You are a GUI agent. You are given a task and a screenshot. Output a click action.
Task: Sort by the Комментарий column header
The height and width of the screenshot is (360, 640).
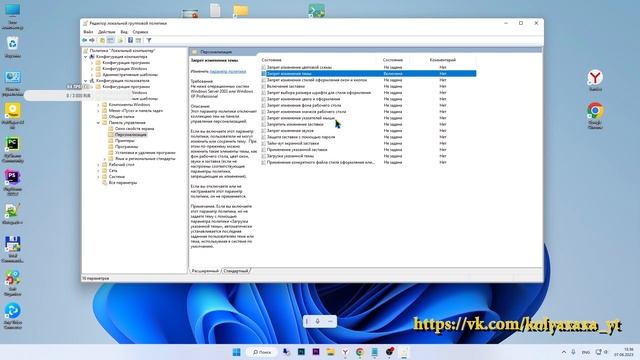tap(443, 60)
